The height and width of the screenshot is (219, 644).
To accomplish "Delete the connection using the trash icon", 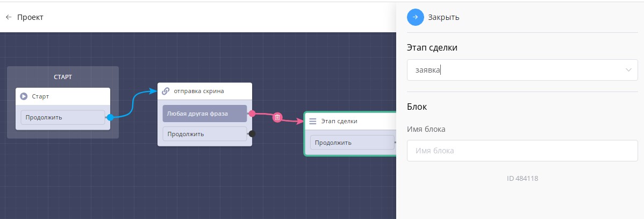I will [x=277, y=117].
